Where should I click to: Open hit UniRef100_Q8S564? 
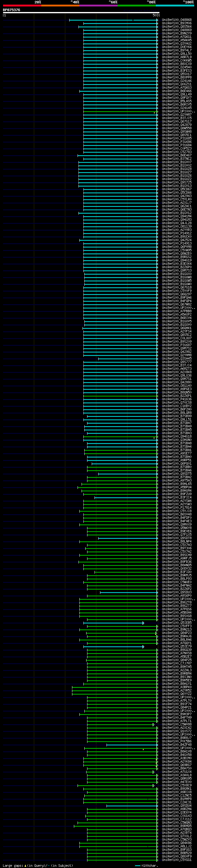point(176,26)
